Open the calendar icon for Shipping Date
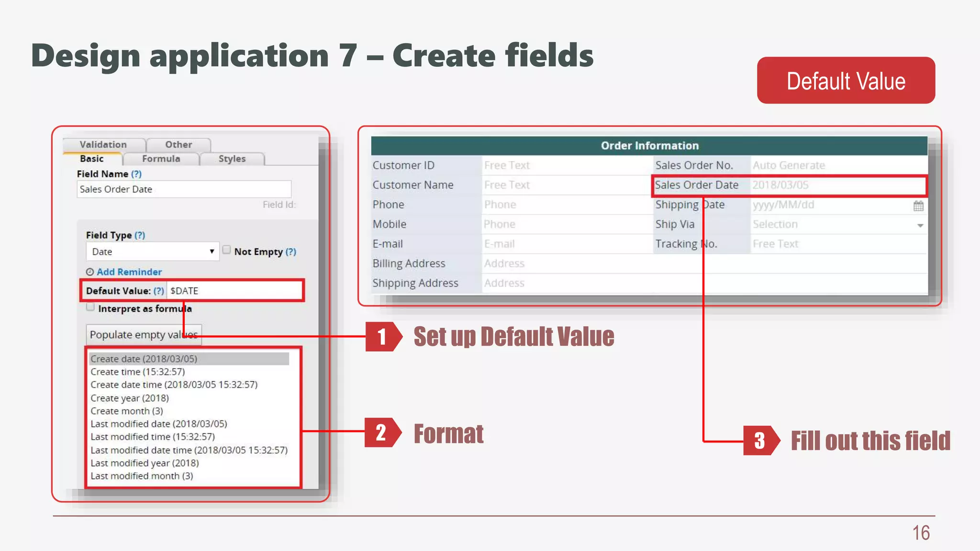 coord(918,206)
